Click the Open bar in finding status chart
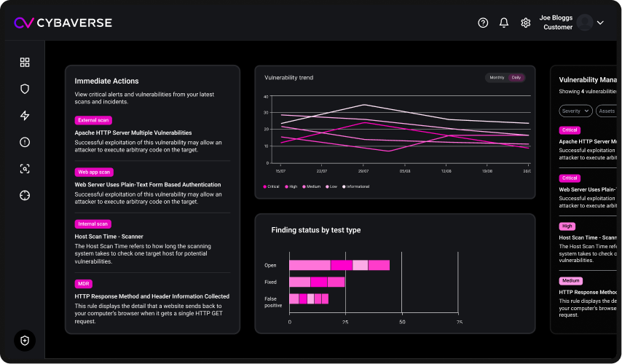This screenshot has height=364, width=622. (x=339, y=265)
